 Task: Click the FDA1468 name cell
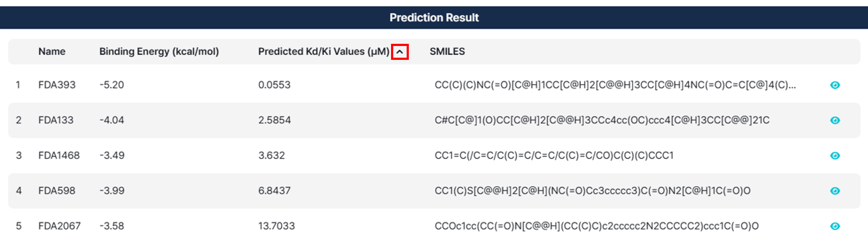point(59,156)
